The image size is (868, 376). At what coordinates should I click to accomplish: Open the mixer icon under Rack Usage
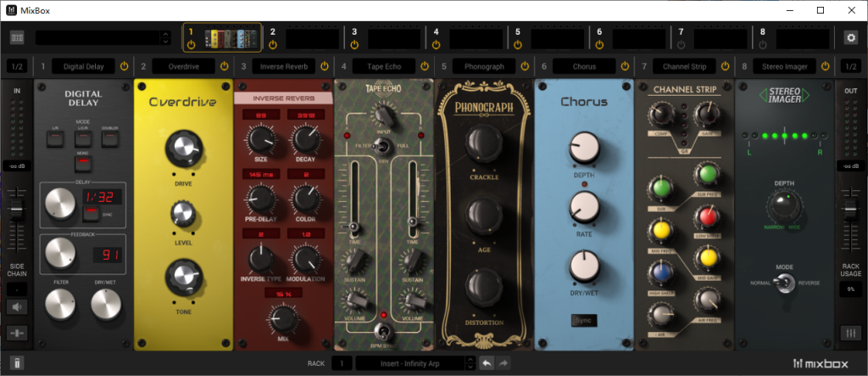click(850, 334)
